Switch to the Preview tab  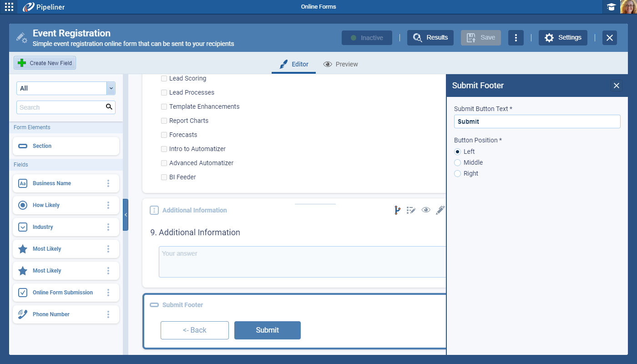point(340,64)
